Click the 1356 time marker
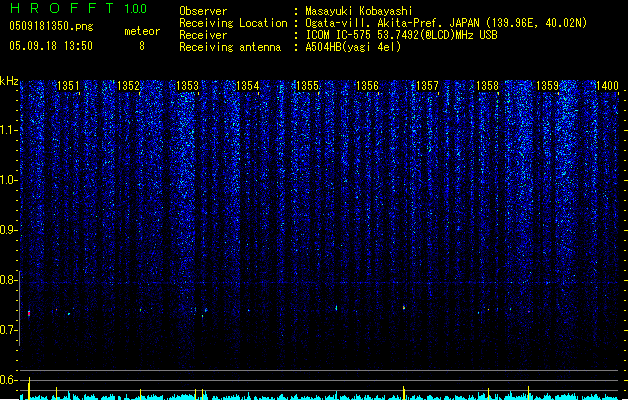 (x=367, y=86)
